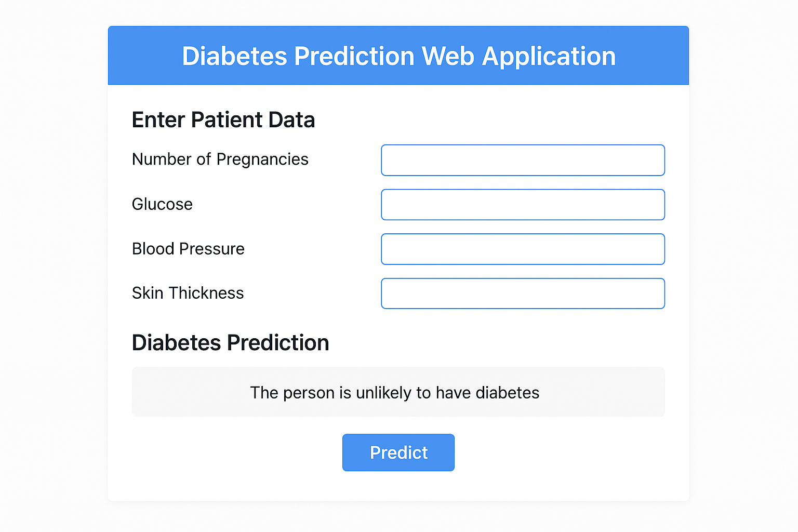Click the Skin Thickness input field
The image size is (798, 532).
(523, 294)
